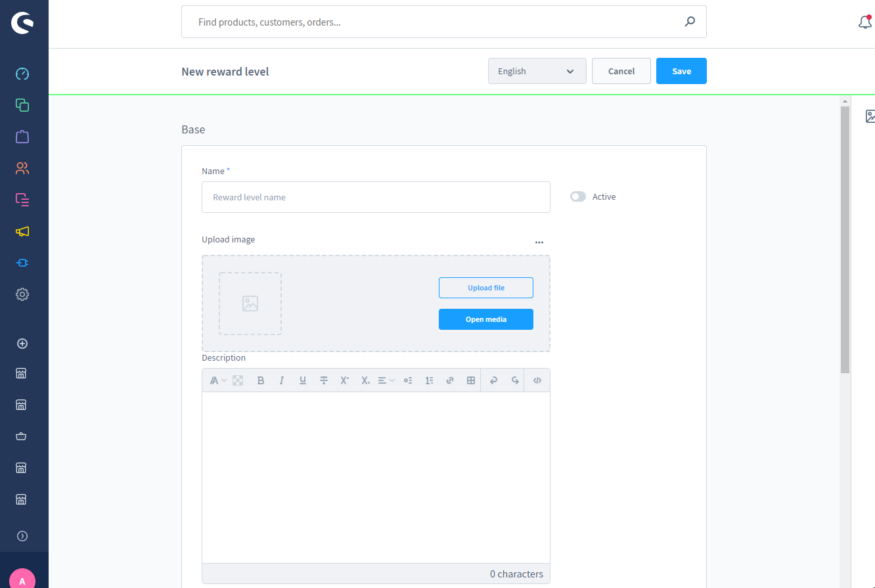
Task: Open the media sidebar icon
Action: point(870,116)
